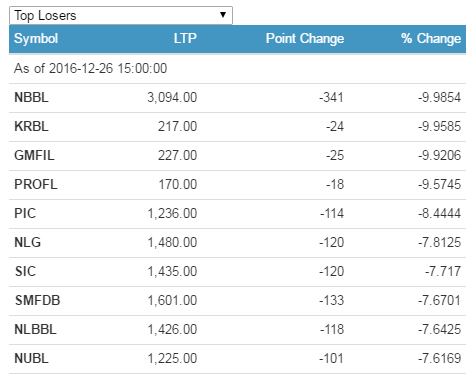Select the Point Change column header
This screenshot has width=472, height=381.
(x=305, y=39)
